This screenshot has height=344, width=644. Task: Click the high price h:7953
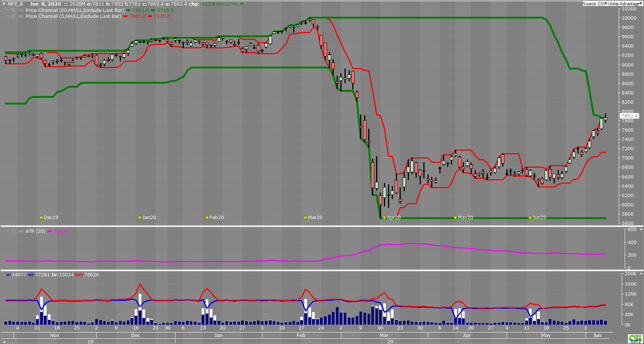pos(115,4)
